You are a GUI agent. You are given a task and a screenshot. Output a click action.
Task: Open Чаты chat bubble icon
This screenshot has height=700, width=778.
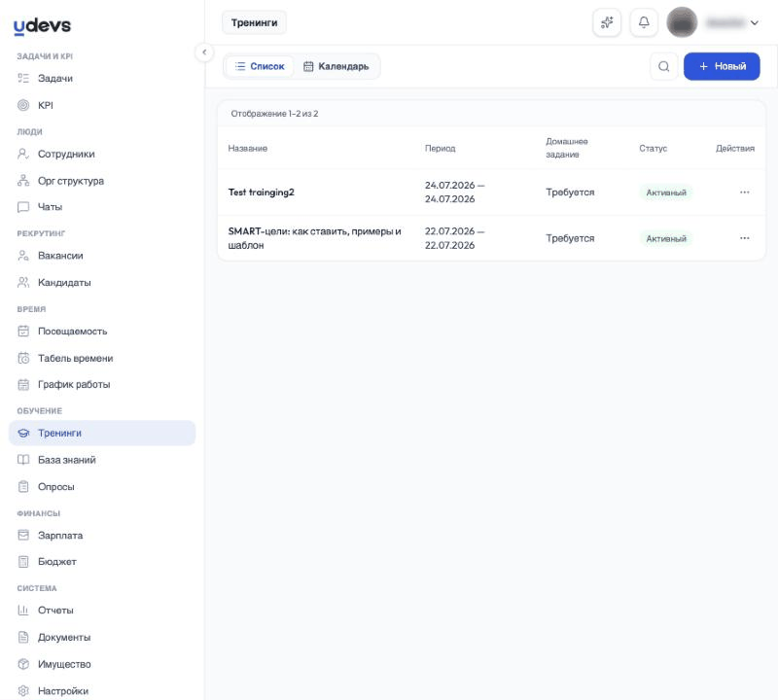point(23,207)
